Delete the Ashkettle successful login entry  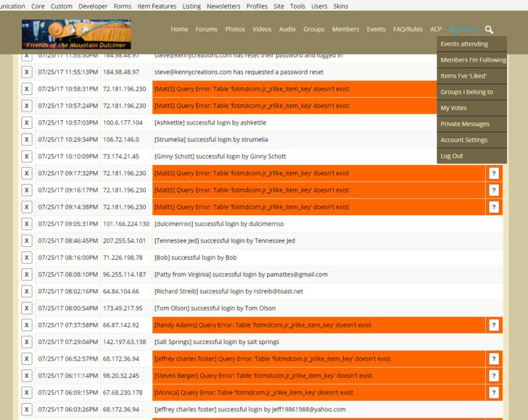tap(26, 123)
